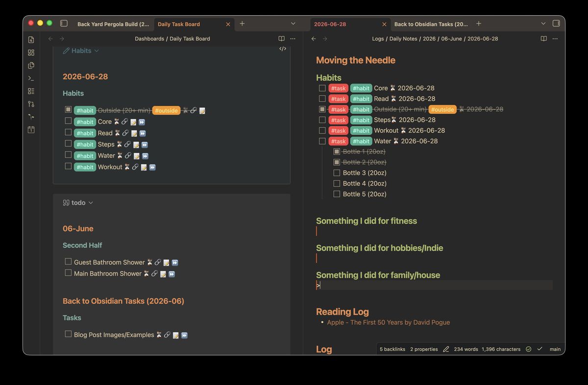Navigate forward in Daily Task Board pane
This screenshot has height=385, width=588.
(x=62, y=39)
